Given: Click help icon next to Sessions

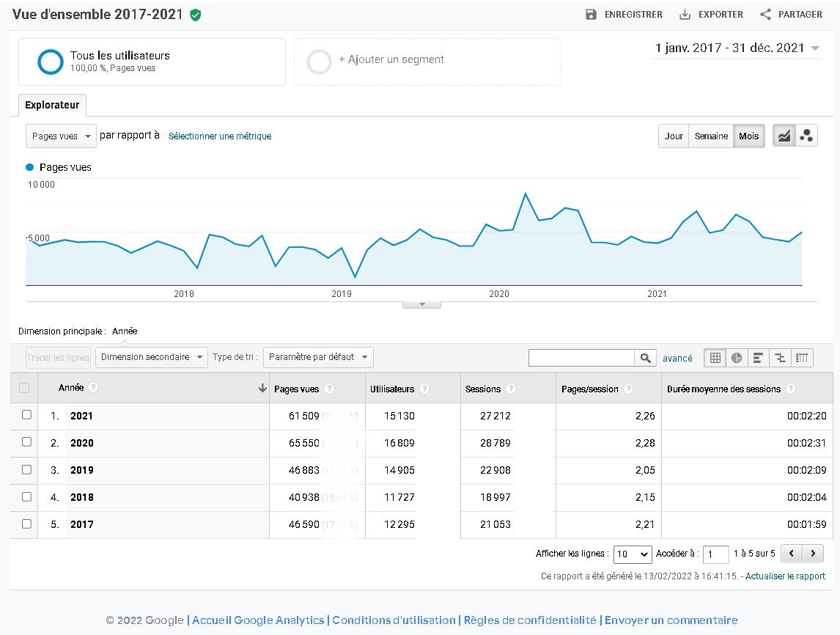Looking at the screenshot, I should pyautogui.click(x=511, y=389).
